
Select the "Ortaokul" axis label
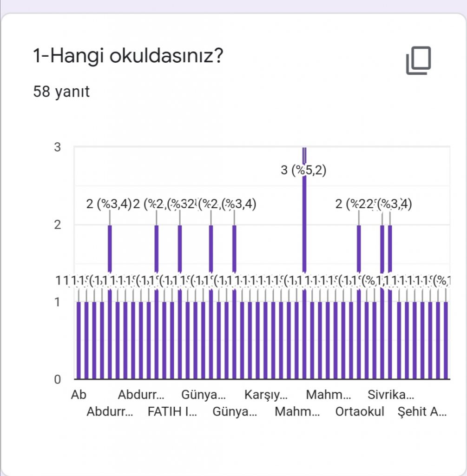(360, 412)
